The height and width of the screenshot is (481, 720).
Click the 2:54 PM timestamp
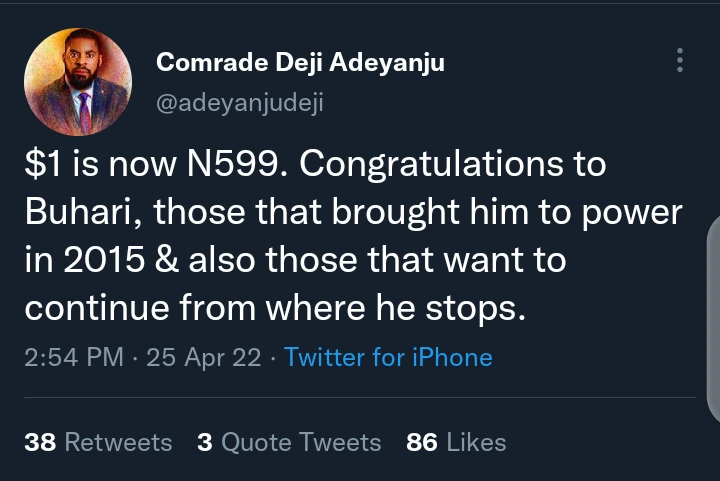(x=74, y=357)
